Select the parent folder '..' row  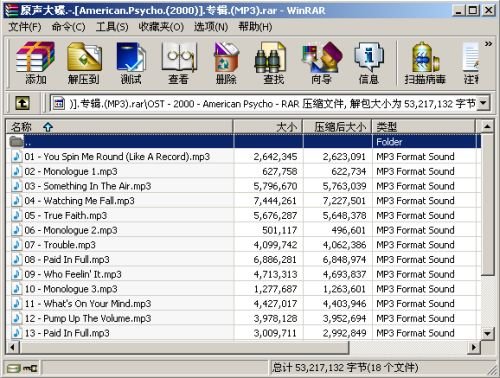(x=243, y=142)
